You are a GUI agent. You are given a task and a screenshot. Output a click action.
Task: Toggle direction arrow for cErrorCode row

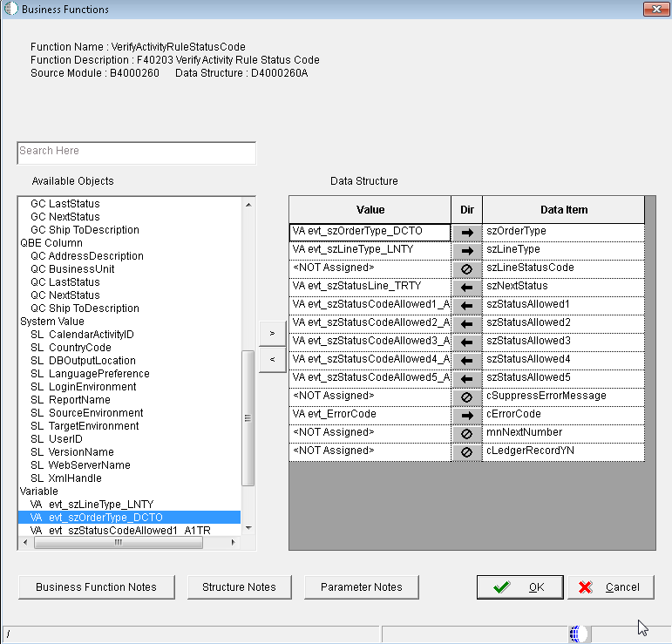[x=466, y=415]
